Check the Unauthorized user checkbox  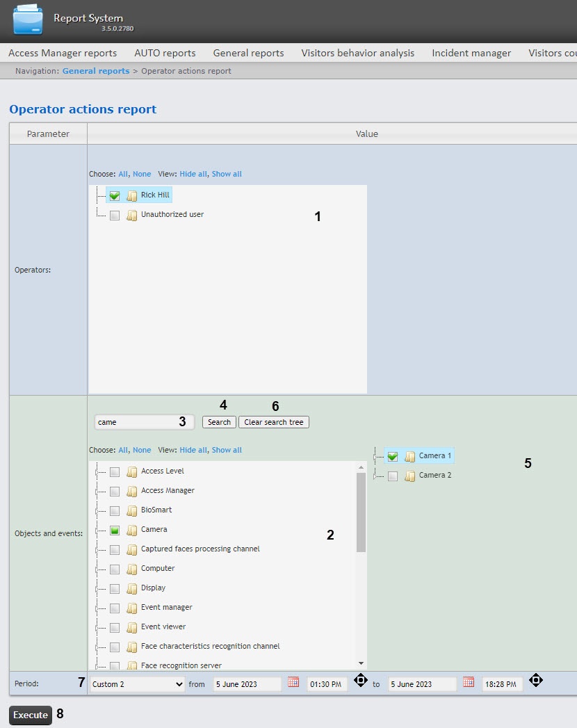(x=115, y=216)
